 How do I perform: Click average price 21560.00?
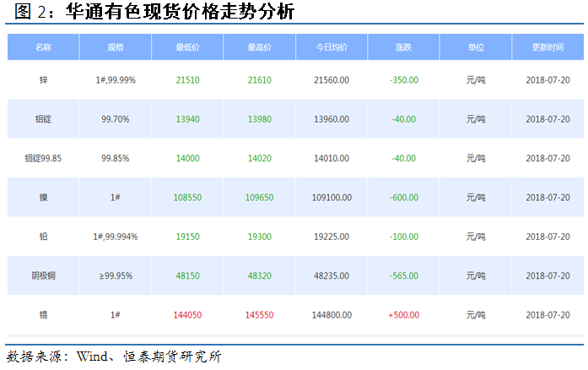332,80
